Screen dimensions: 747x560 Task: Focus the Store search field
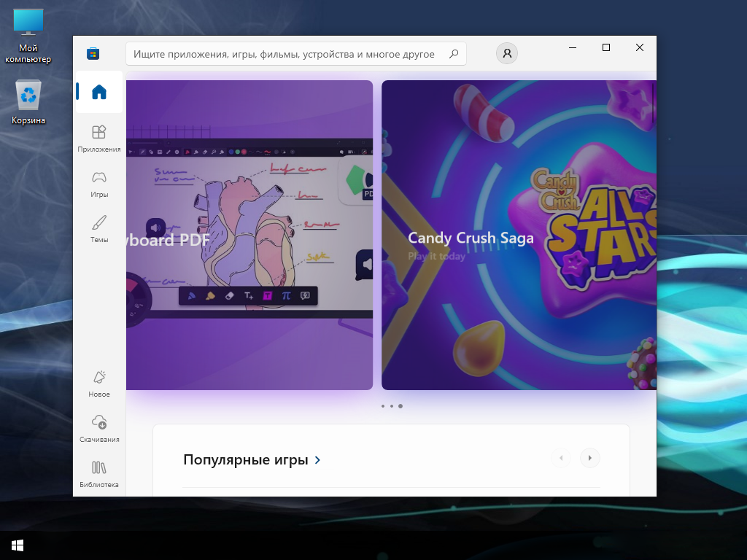point(296,54)
